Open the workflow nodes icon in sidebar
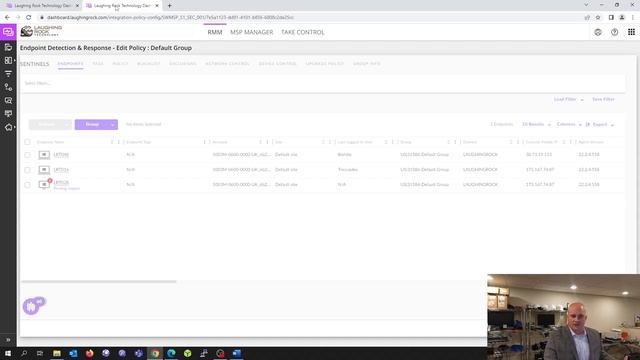 coord(8,87)
